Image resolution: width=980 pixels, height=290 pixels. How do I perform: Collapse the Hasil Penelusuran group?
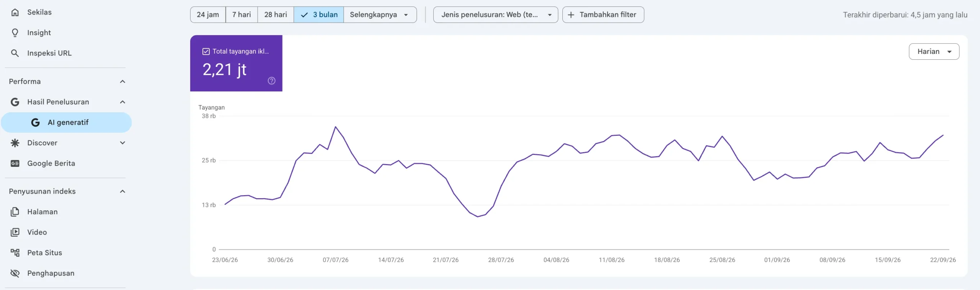tap(122, 102)
